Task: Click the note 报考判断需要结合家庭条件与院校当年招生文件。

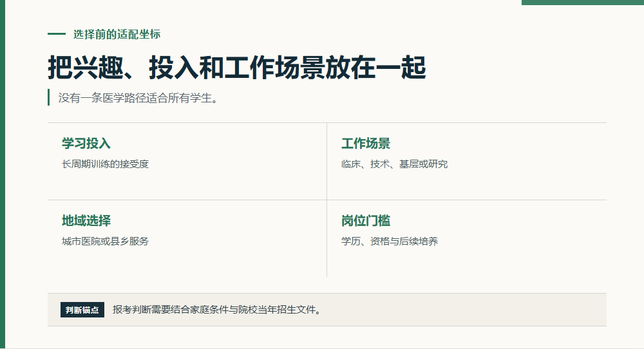Action: click(x=217, y=310)
